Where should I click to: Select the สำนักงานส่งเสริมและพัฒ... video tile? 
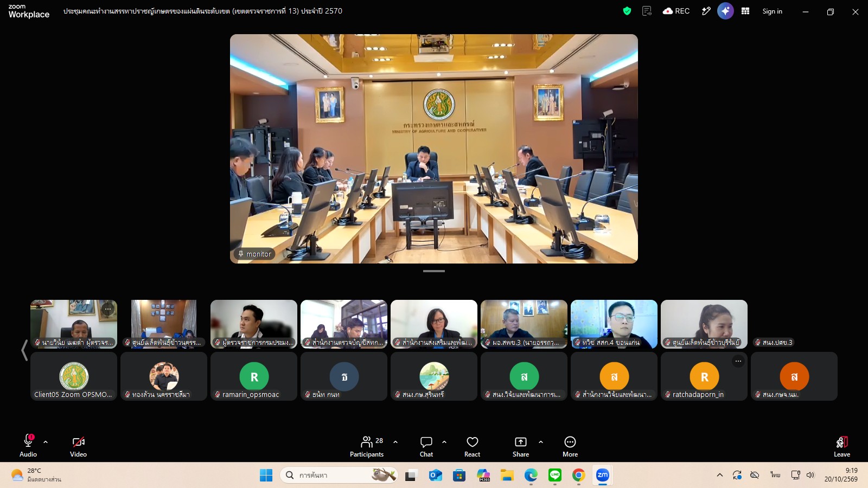coord(434,324)
